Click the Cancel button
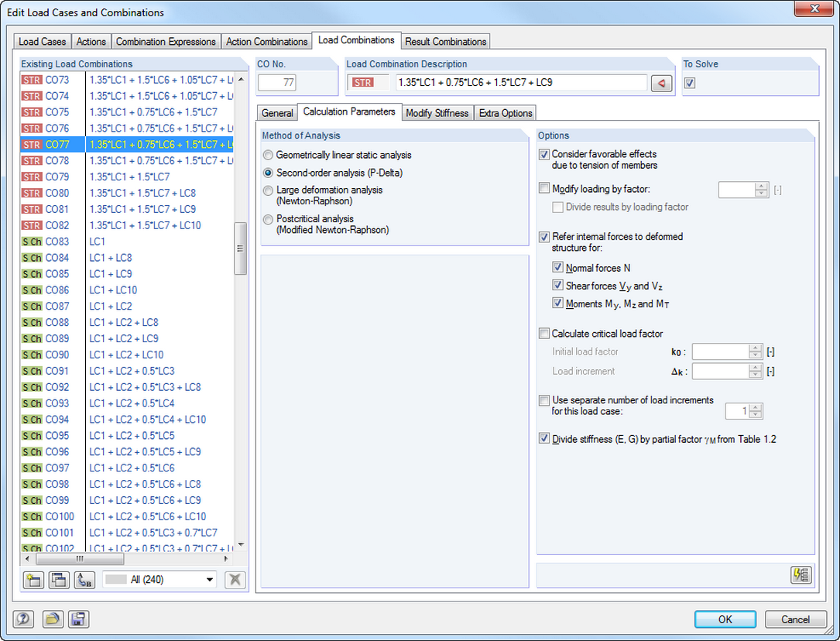840x641 pixels. (796, 619)
